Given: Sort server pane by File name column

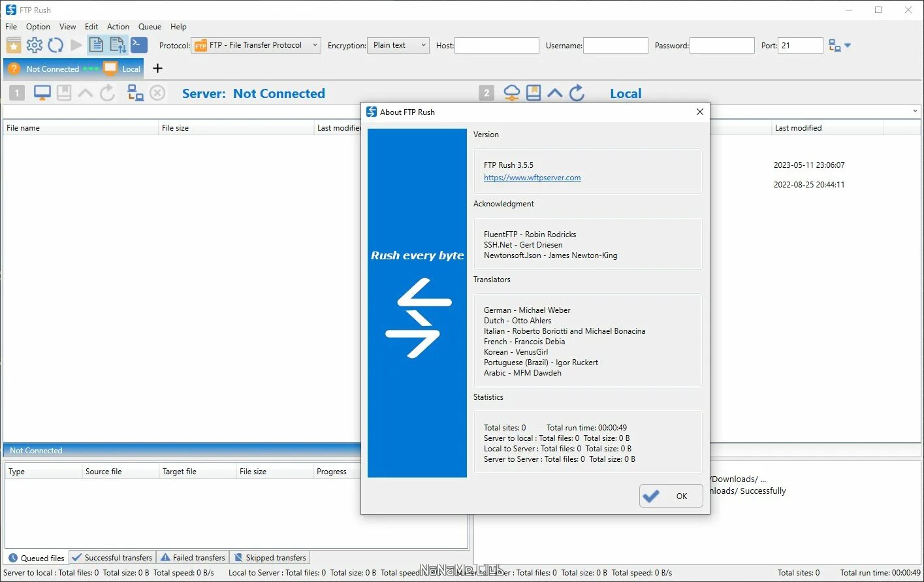Looking at the screenshot, I should pyautogui.click(x=80, y=128).
